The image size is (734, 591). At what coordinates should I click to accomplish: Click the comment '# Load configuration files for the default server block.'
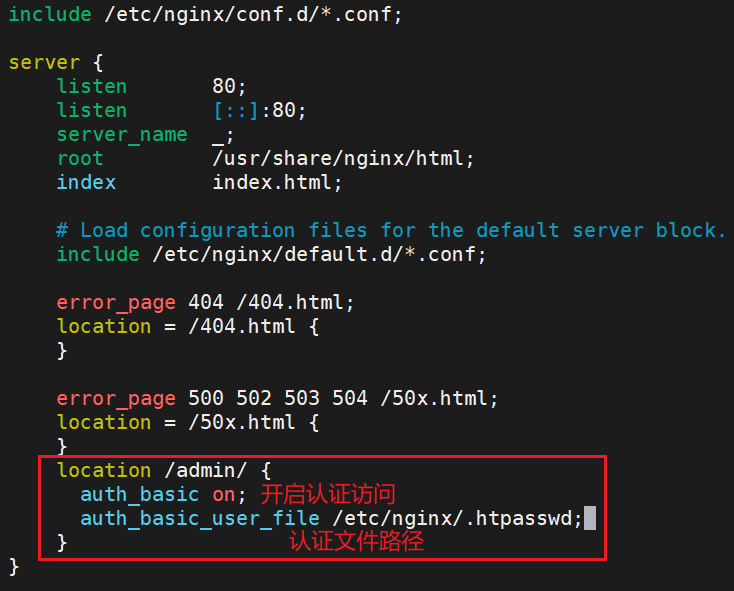tap(390, 230)
